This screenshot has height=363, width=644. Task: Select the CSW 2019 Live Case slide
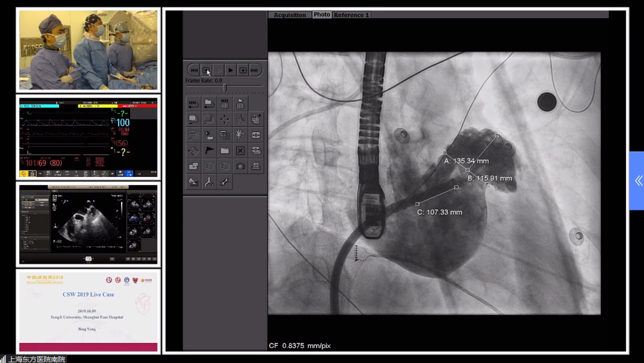coord(88,311)
